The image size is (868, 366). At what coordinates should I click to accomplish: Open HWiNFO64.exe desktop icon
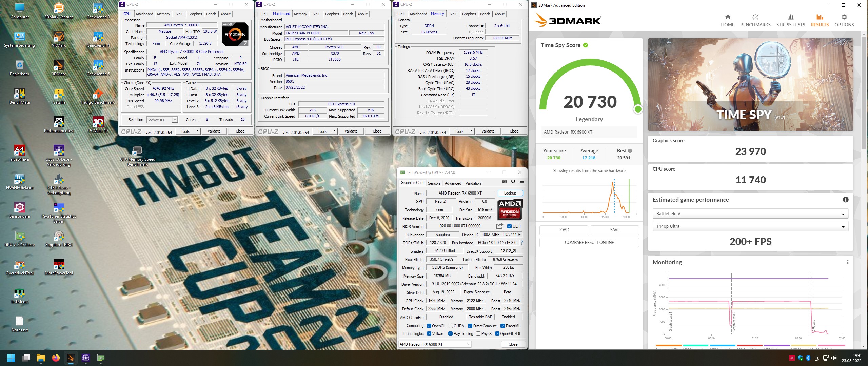point(19,182)
